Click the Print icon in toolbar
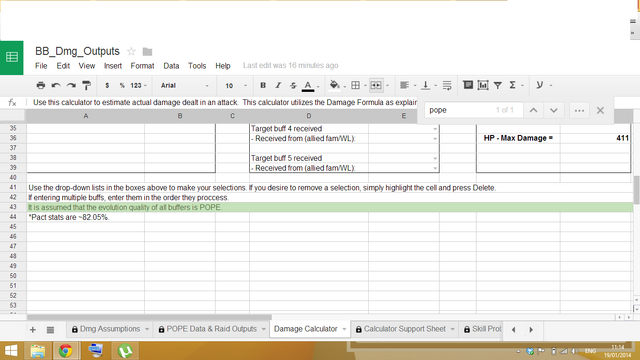Screen dimensions: 640x360 [40, 85]
